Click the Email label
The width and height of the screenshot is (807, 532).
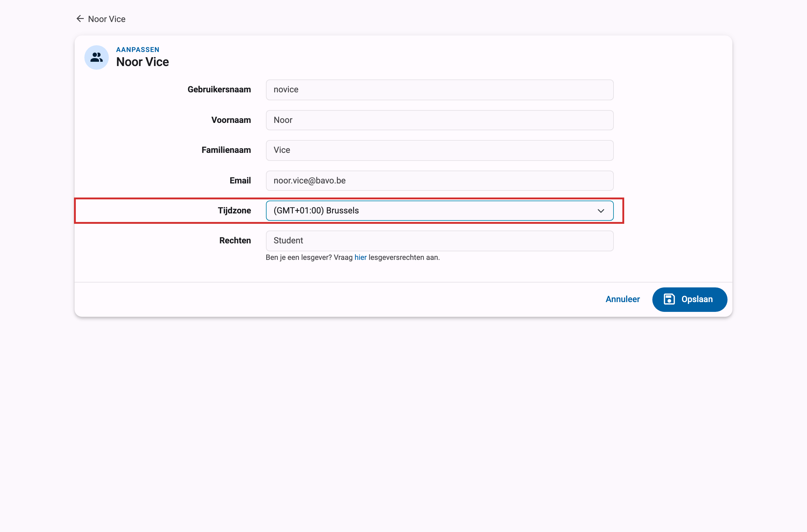(x=240, y=181)
